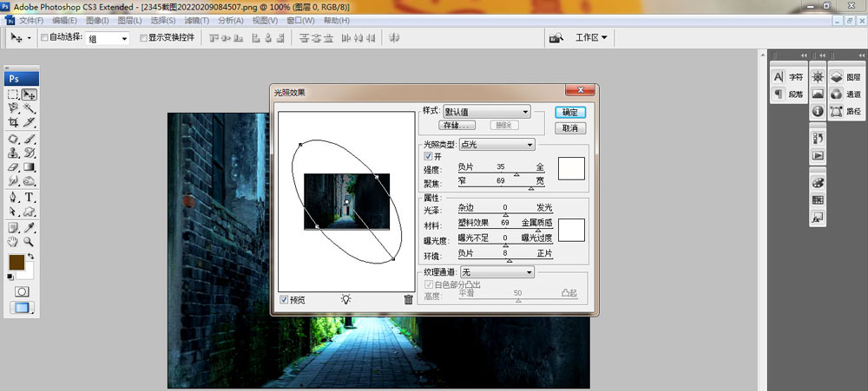Click the 确定 button
868x391 pixels.
pos(570,112)
